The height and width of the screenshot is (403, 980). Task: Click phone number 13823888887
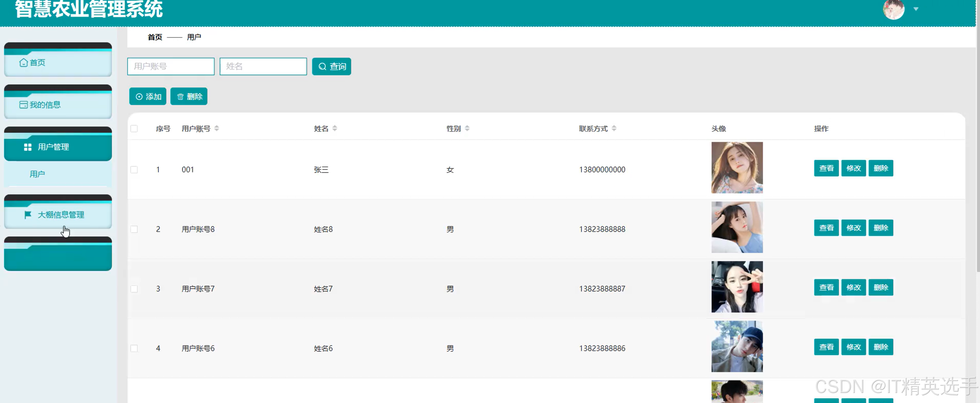coord(602,289)
